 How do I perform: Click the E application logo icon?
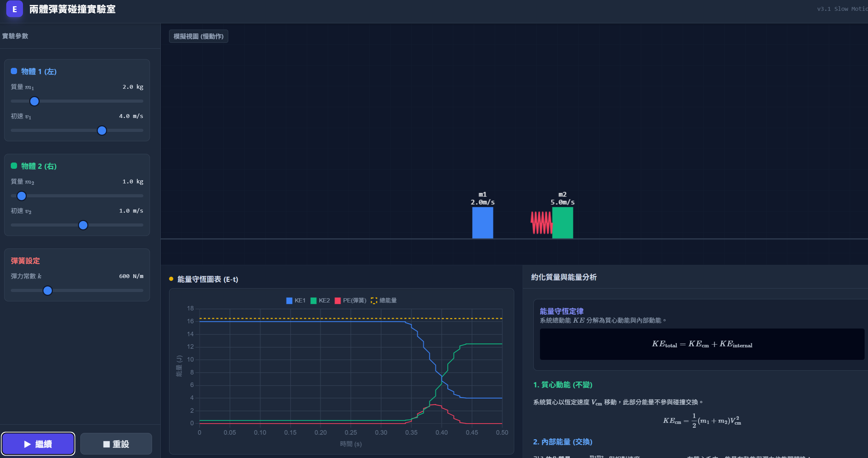click(14, 9)
